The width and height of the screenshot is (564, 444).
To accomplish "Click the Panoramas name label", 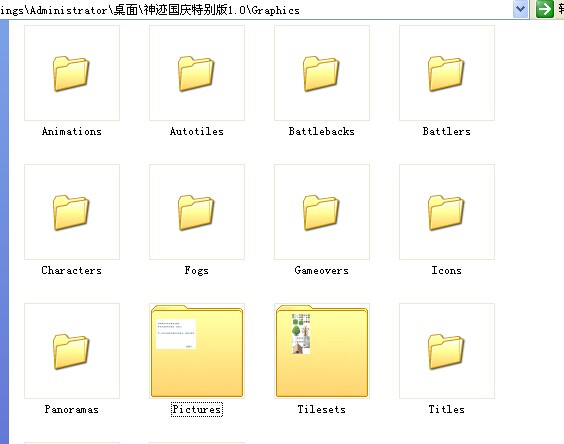I will [72, 409].
